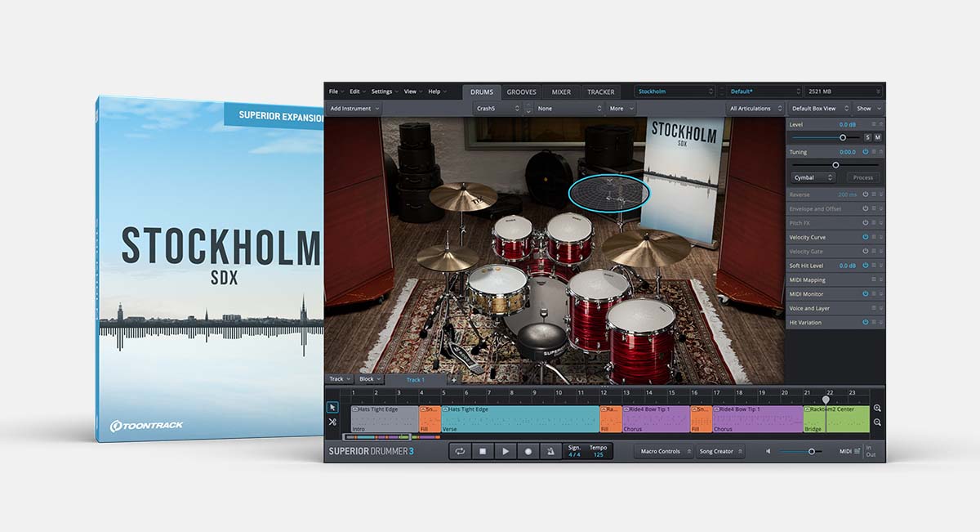The width and height of the screenshot is (980, 532).
Task: Open the Track dropdown menu
Action: coord(339,379)
